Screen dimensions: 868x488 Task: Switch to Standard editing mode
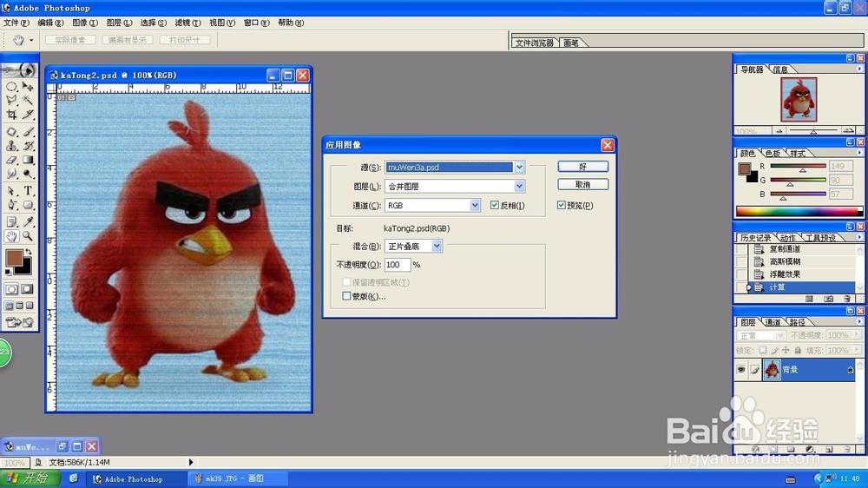(11, 289)
